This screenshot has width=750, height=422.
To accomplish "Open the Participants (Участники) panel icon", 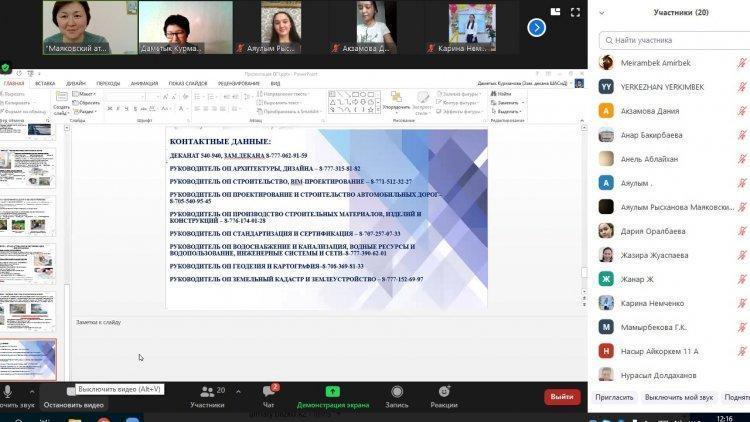I will click(x=207, y=392).
